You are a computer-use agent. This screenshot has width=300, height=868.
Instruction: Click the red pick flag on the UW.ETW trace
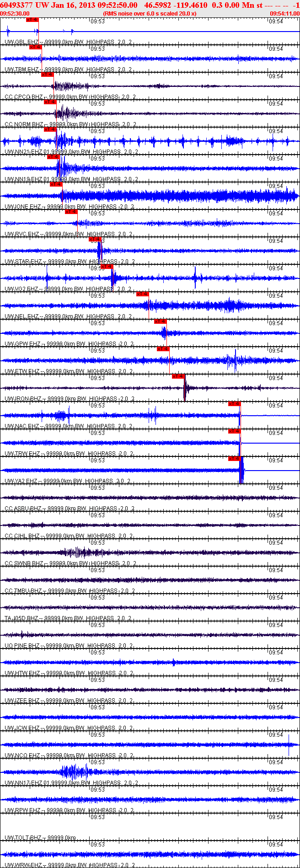pyautogui.click(x=164, y=349)
